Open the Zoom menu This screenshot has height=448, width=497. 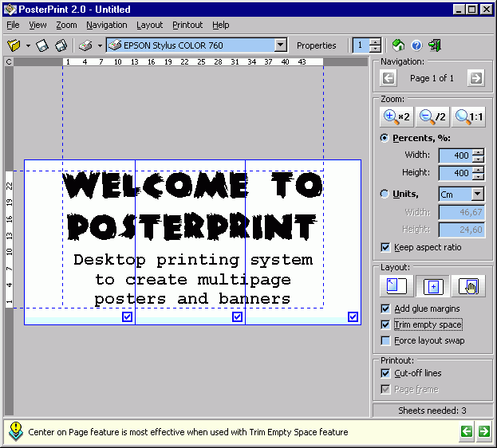(66, 25)
